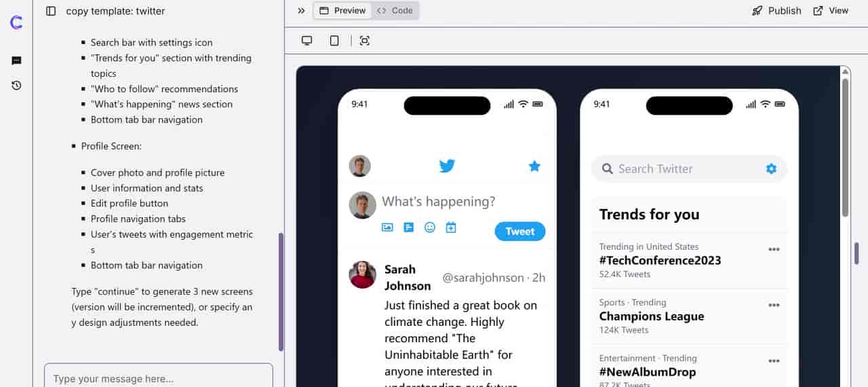Click the Champions League trend
868x387 pixels.
(x=652, y=316)
